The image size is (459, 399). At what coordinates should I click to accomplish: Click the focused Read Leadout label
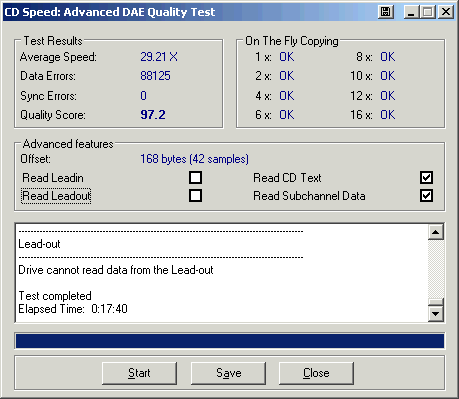56,196
